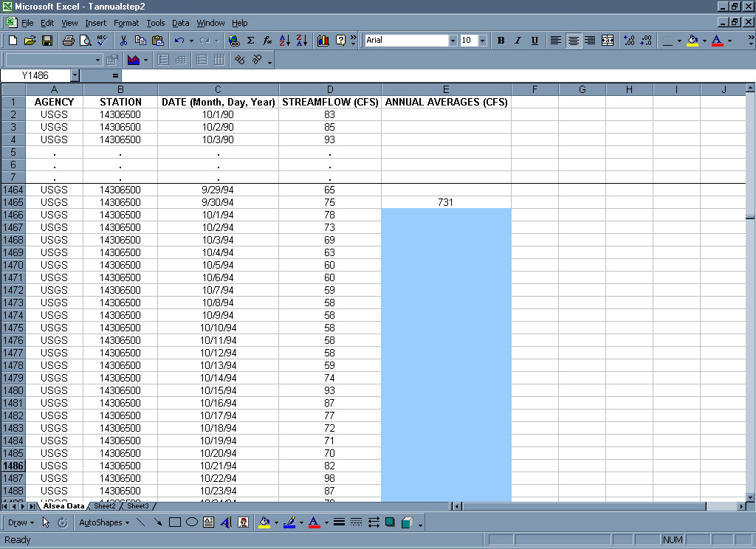Toggle Bold formatting
The image size is (756, 549).
(501, 41)
